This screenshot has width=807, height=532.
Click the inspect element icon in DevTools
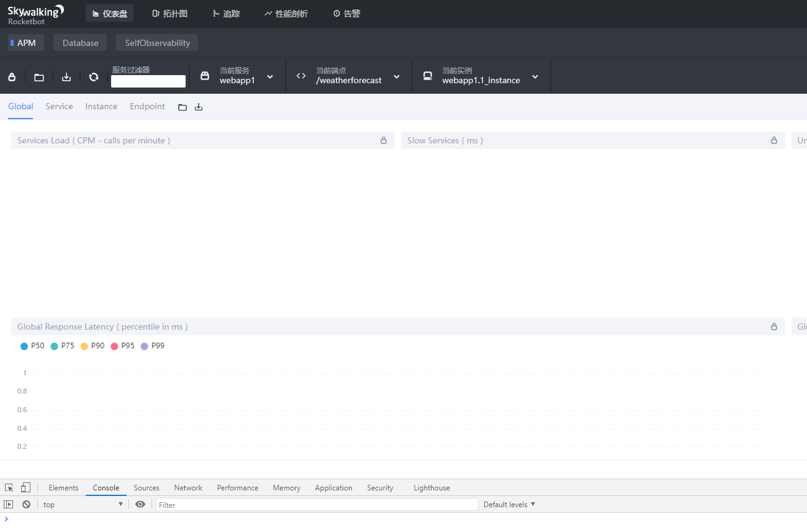(x=9, y=487)
